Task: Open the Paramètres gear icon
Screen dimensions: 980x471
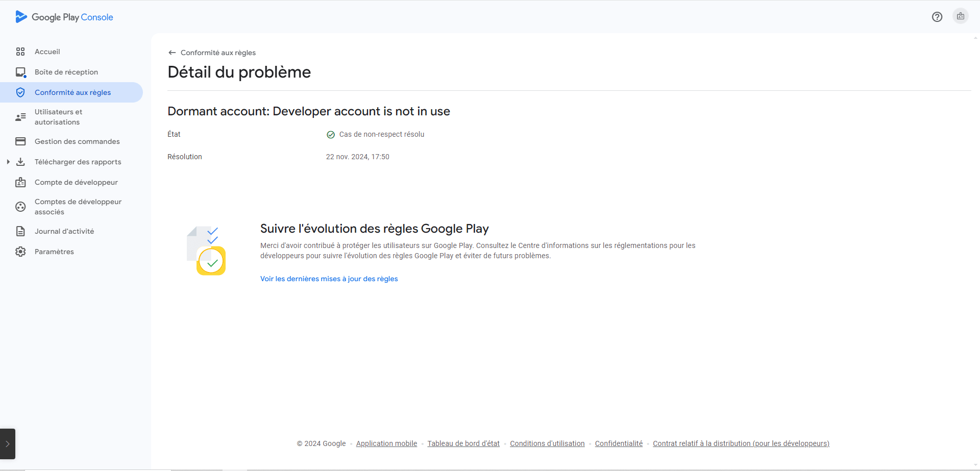Action: [20, 251]
